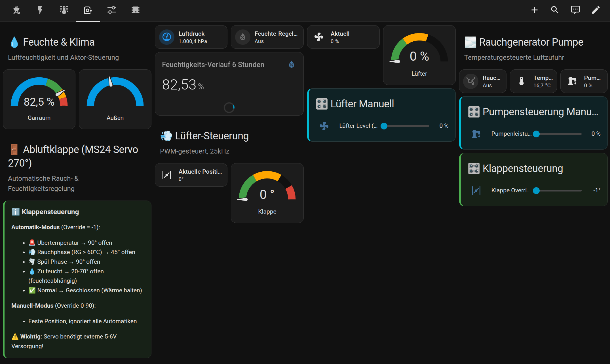Switch to the humidity dashboard tab
This screenshot has height=364, width=610.
point(88,10)
